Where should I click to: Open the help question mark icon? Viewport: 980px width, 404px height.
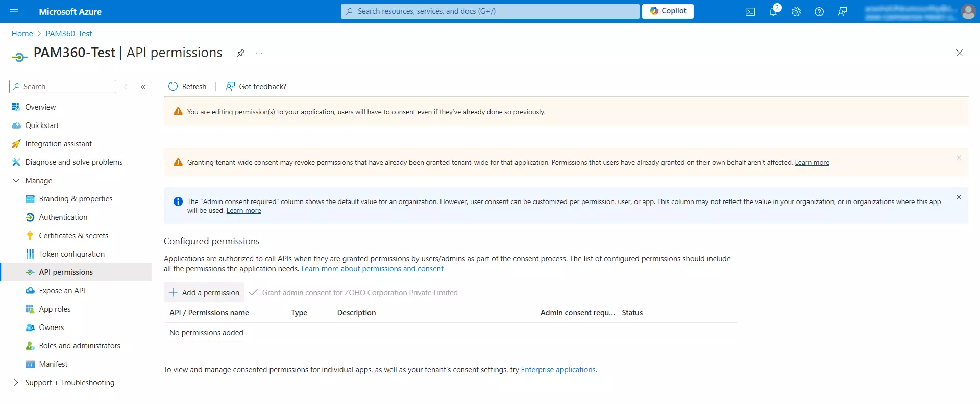[819, 12]
